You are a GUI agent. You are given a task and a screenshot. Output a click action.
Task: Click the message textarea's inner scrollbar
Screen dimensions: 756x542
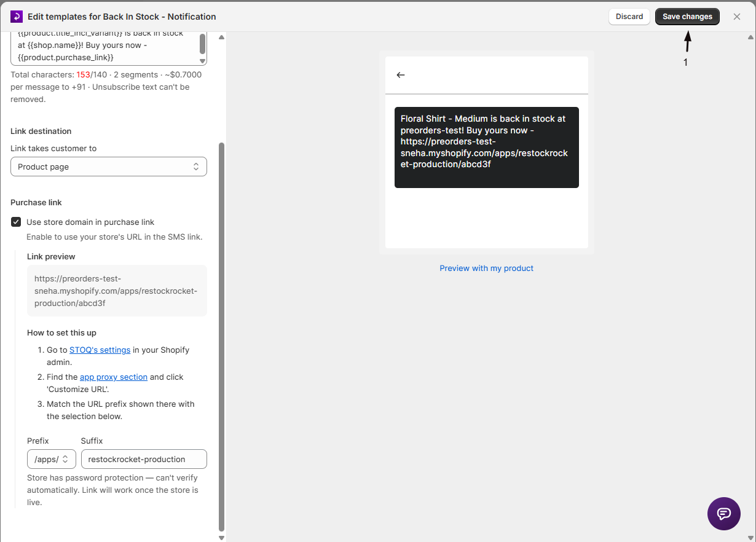tap(203, 44)
